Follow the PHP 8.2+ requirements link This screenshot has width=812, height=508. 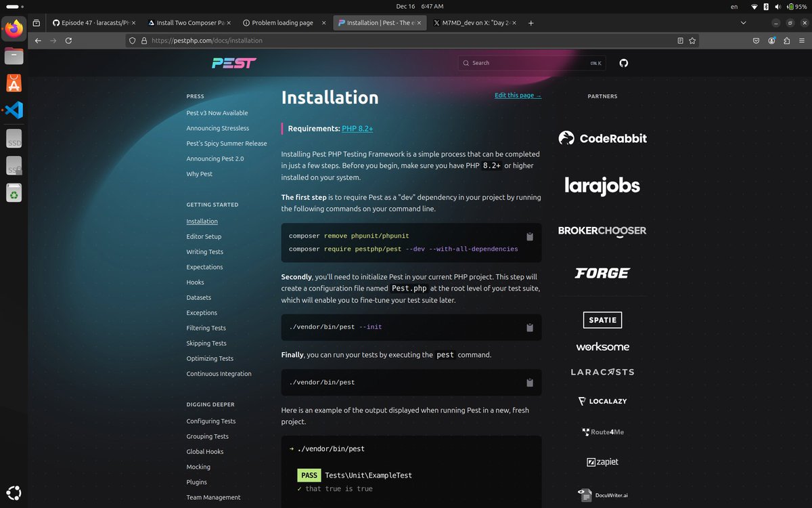coord(357,129)
